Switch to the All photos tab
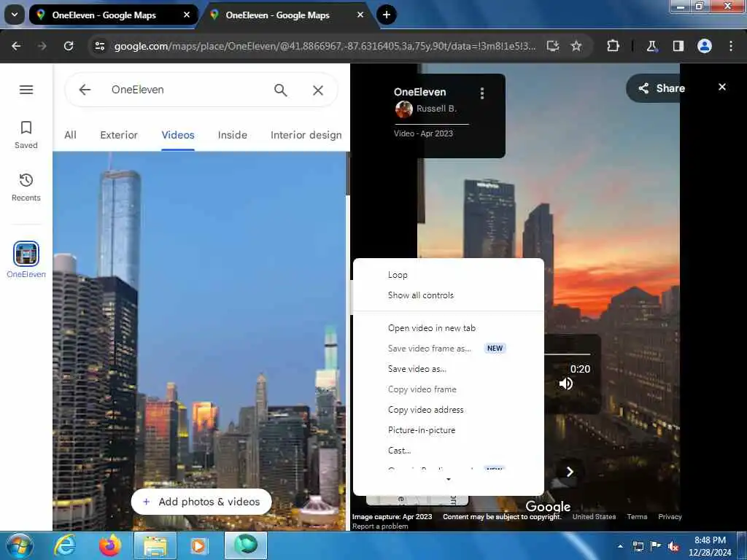Screen dimensions: 747x560 (x=71, y=135)
